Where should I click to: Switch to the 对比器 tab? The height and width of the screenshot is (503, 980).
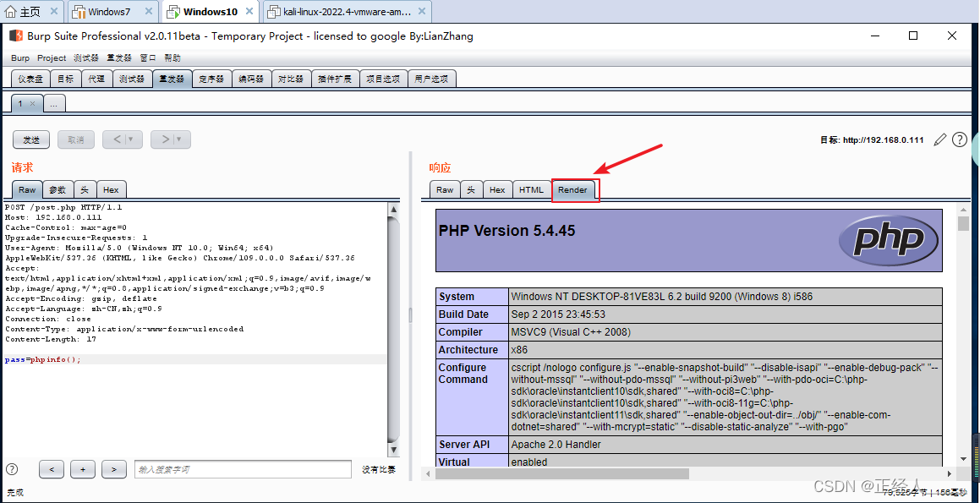[x=290, y=79]
